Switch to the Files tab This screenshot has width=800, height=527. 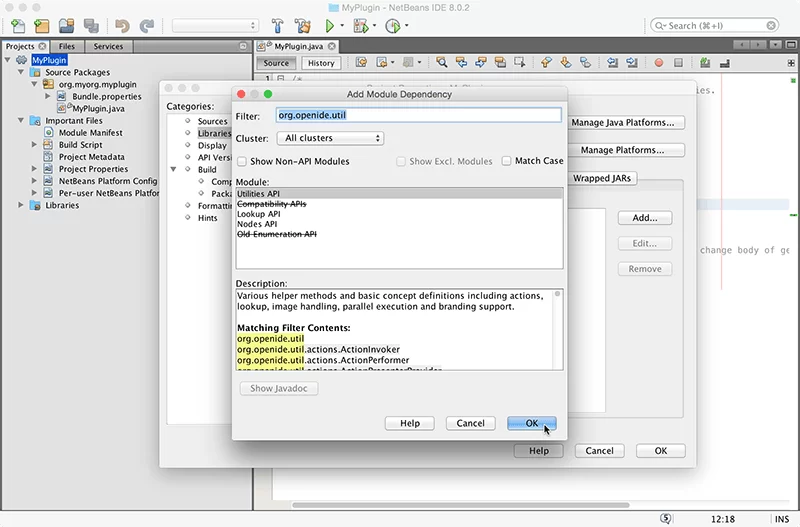[x=67, y=46]
